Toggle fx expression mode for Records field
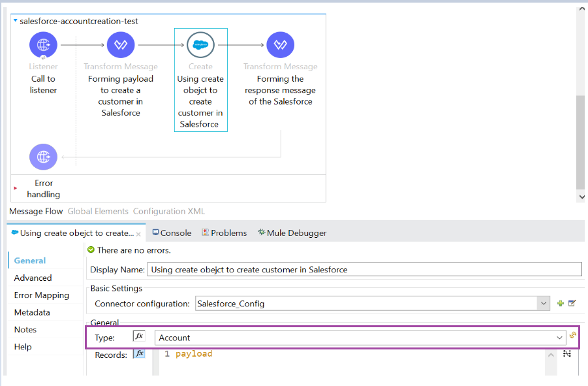Screen dimensions: 588x386 (x=138, y=353)
